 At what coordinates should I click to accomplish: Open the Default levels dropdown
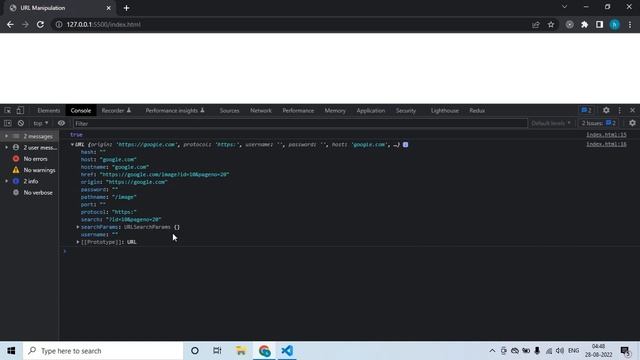point(551,123)
